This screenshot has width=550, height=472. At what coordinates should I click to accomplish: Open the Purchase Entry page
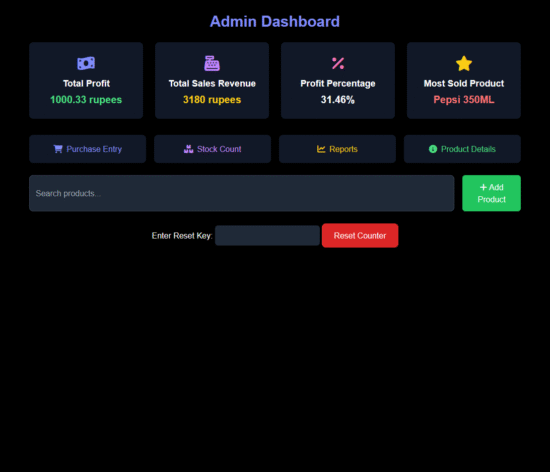(x=87, y=149)
